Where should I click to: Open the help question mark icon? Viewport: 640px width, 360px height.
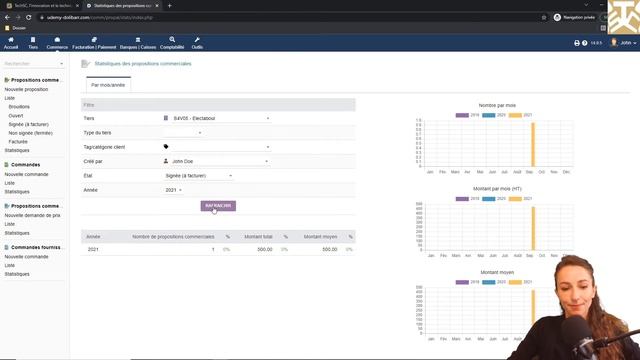(584, 43)
